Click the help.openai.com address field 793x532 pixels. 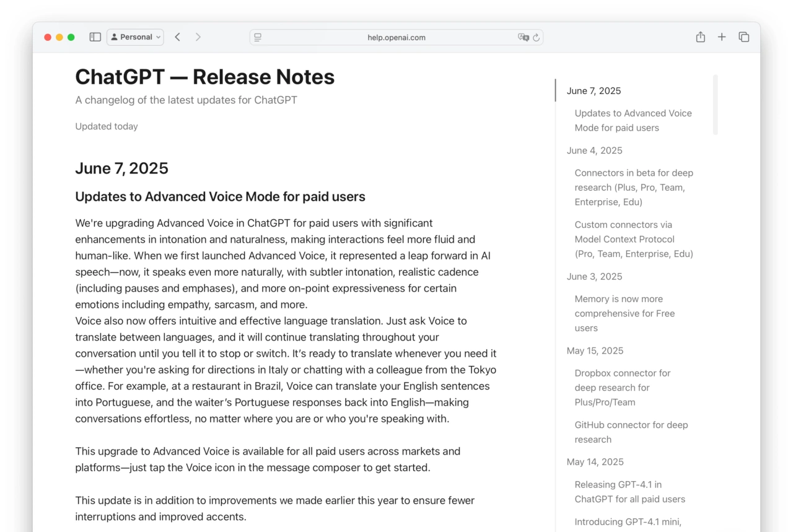pyautogui.click(x=396, y=37)
